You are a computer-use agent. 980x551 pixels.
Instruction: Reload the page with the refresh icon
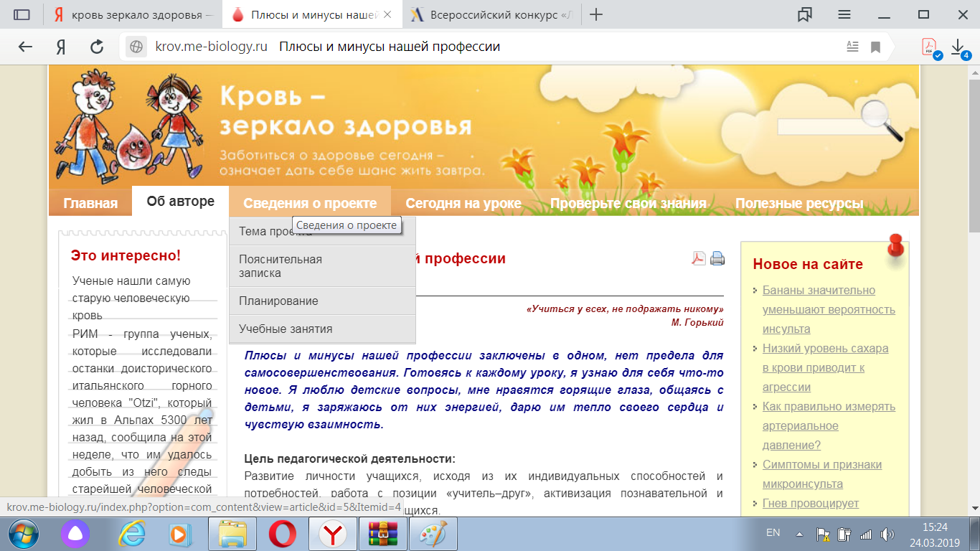[97, 47]
